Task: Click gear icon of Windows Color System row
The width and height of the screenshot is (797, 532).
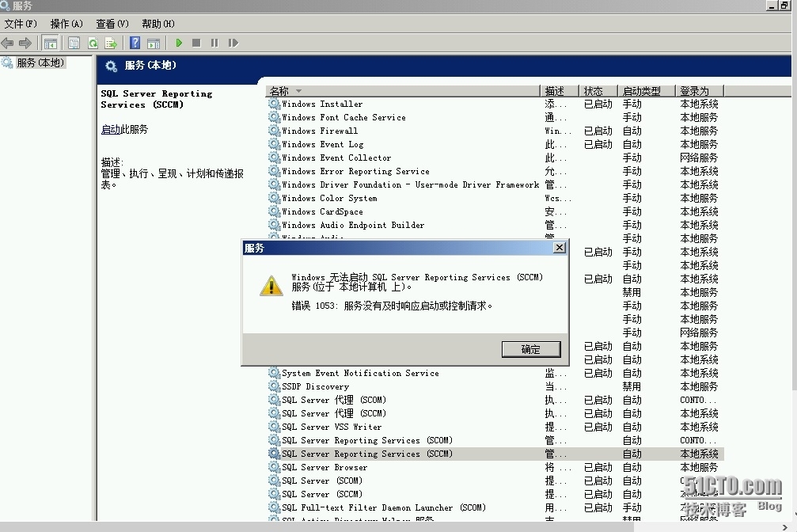Action: [x=275, y=198]
